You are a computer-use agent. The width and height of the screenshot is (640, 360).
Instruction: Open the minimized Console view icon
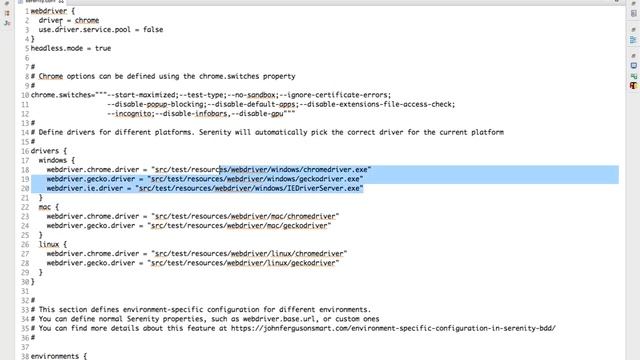[x=633, y=66]
